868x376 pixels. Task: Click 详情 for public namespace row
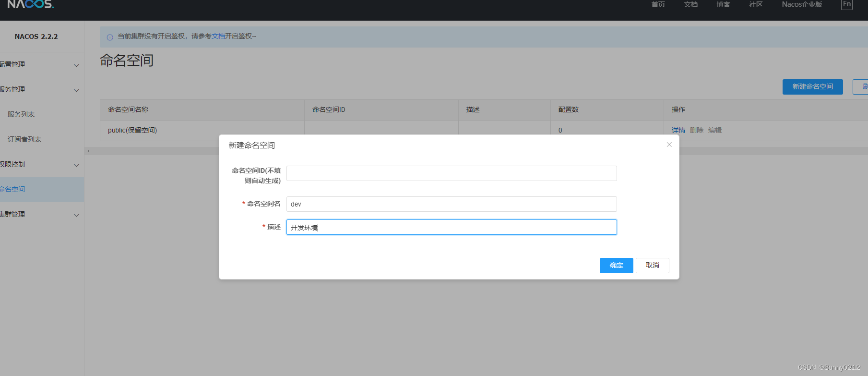678,130
